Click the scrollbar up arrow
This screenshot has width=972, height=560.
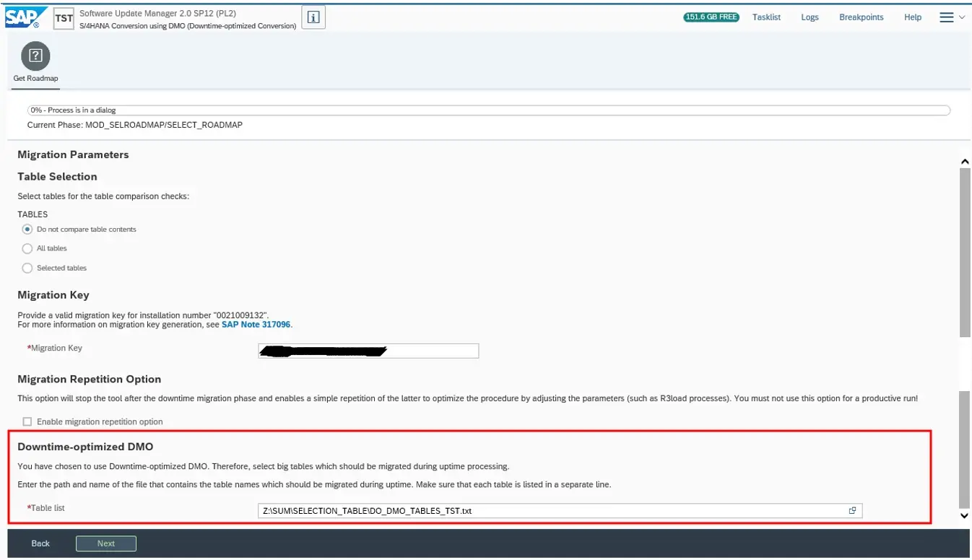coord(964,162)
